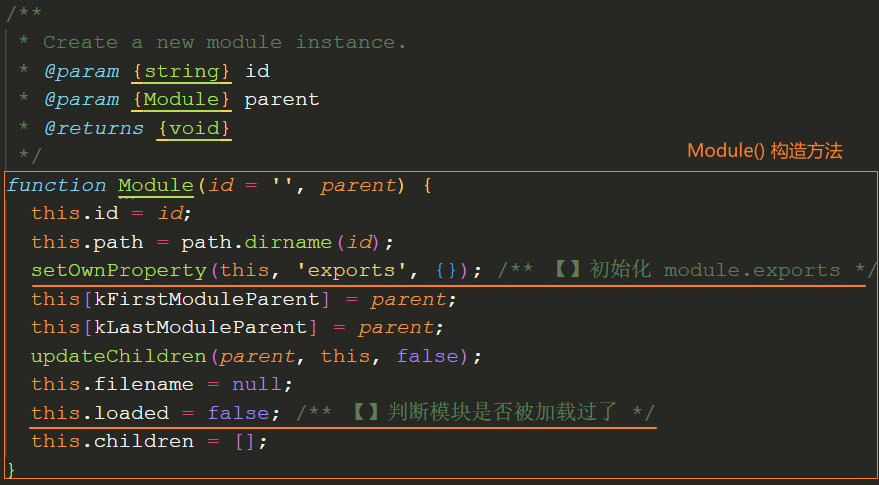Click the false value assigned to this.loaded
This screenshot has width=879, height=485.
click(x=238, y=413)
